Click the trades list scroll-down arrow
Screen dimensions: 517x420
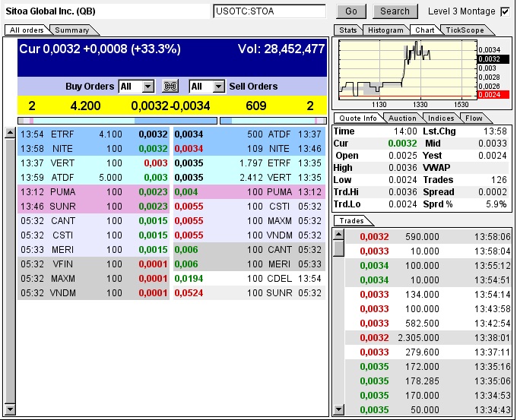pyautogui.click(x=339, y=409)
